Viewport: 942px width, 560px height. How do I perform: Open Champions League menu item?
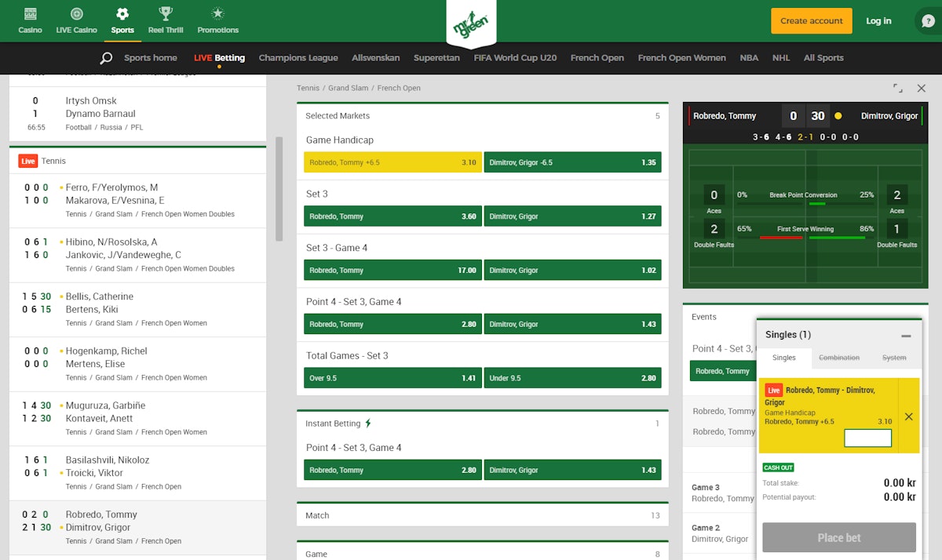298,58
